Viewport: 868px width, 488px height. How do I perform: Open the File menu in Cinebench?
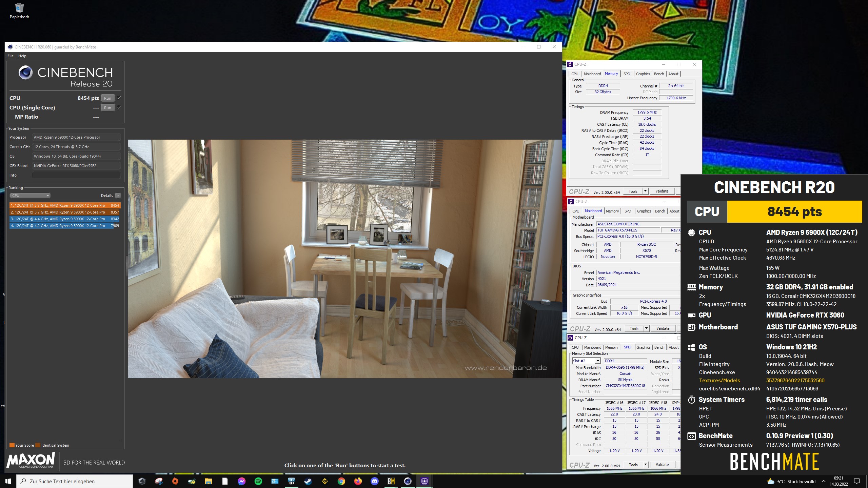(11, 56)
